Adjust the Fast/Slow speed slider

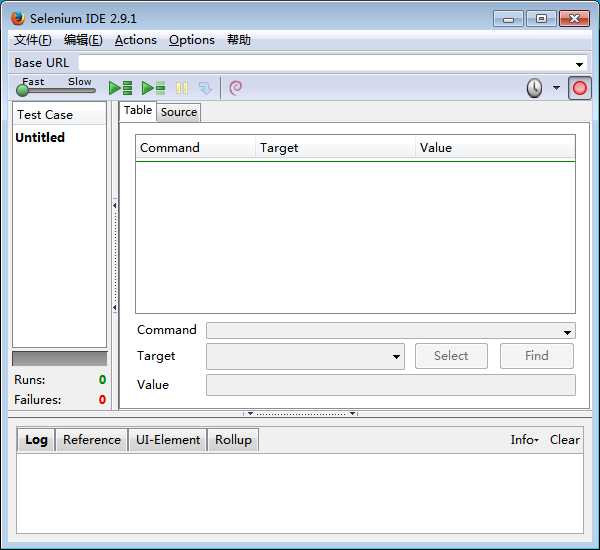(55, 90)
